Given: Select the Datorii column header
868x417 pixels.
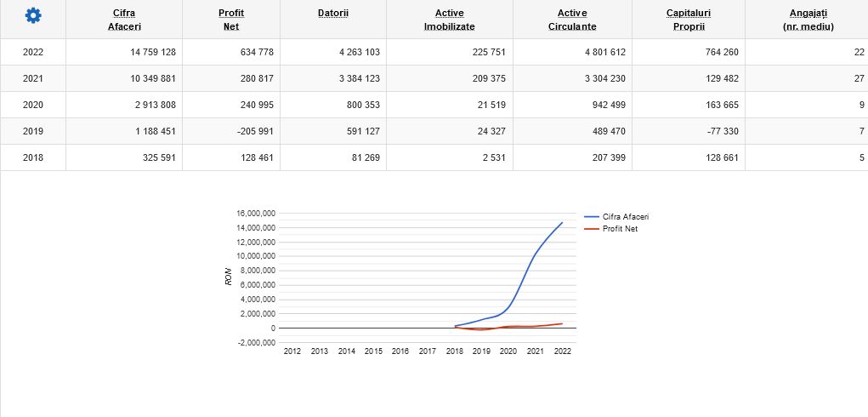Looking at the screenshot, I should 333,14.
